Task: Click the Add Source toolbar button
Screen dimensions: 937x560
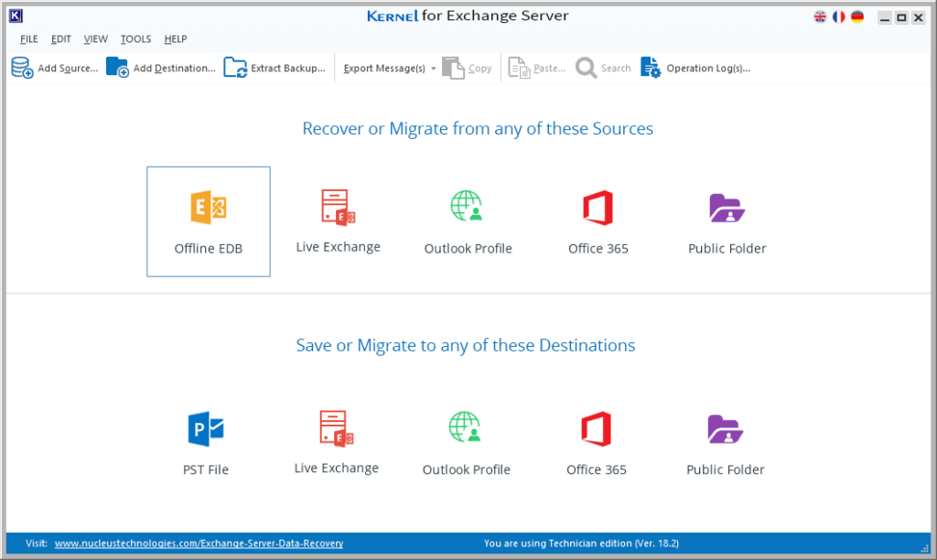Action: [54, 68]
